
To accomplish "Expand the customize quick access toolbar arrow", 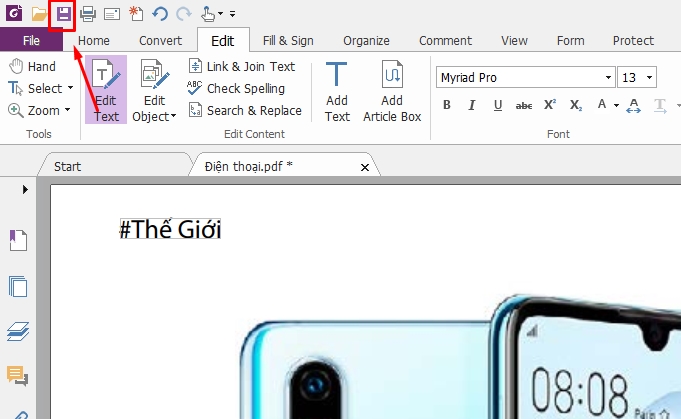I will [233, 14].
